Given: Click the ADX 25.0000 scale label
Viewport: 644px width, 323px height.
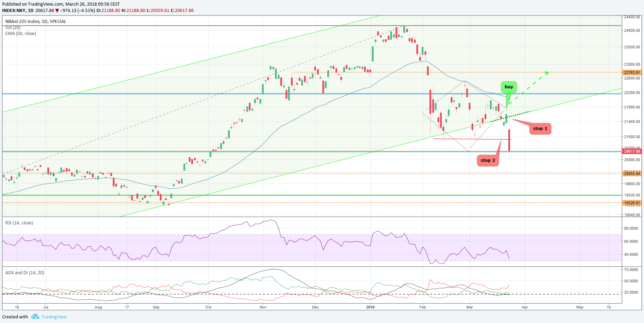Looking at the screenshot, I should (631, 292).
